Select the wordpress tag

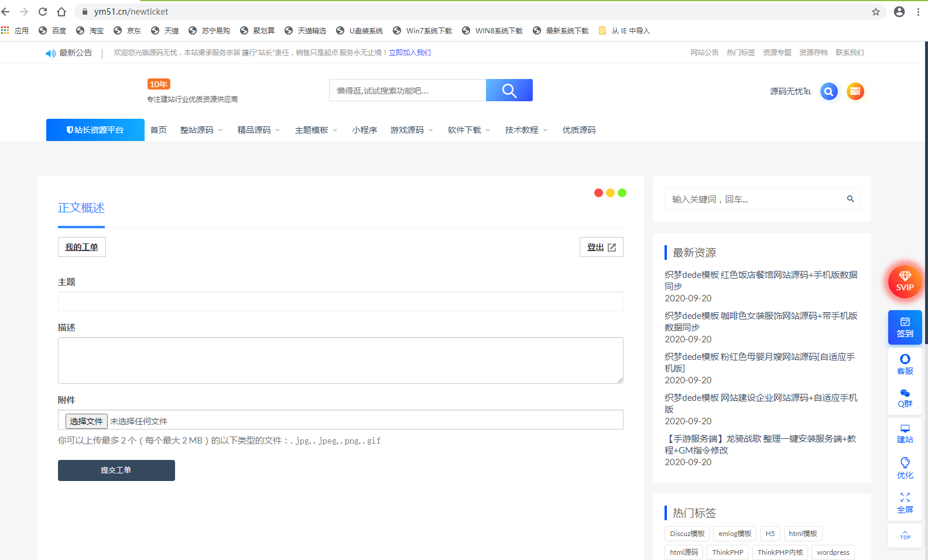tap(833, 552)
